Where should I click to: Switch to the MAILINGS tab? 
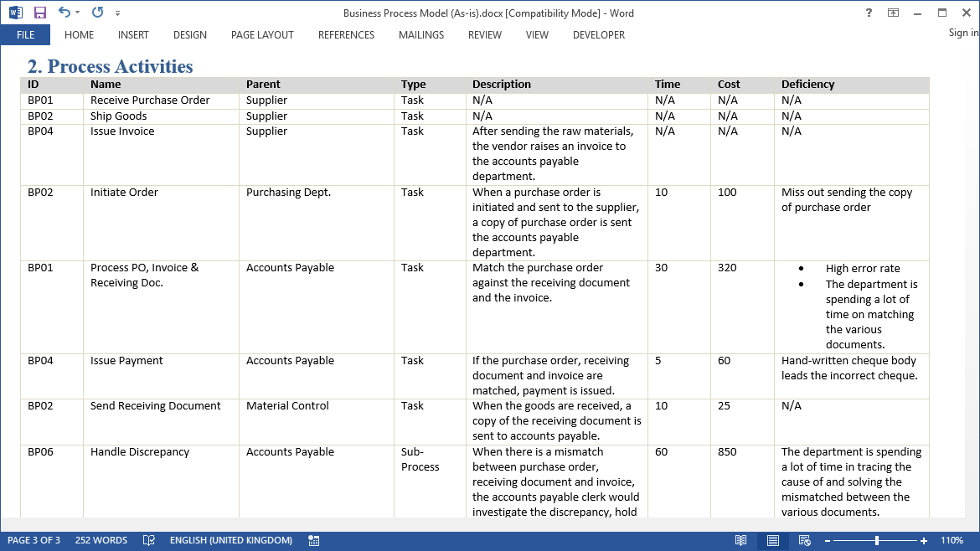[x=421, y=35]
